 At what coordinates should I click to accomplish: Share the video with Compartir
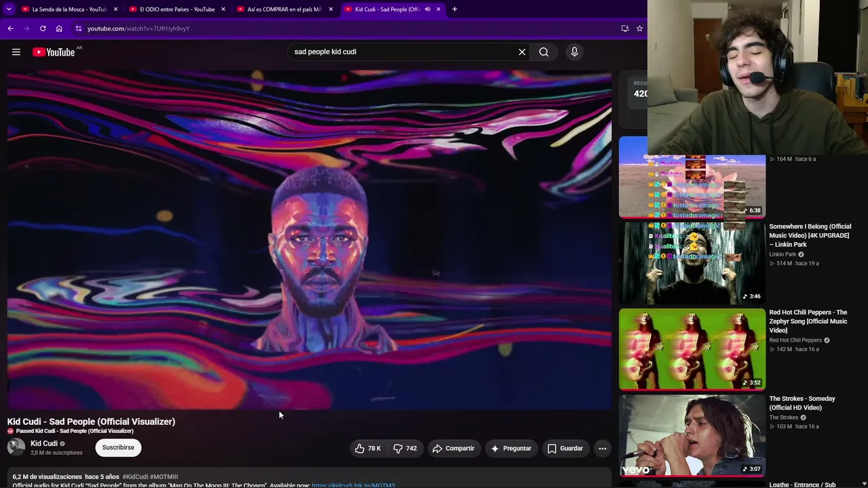pyautogui.click(x=453, y=448)
